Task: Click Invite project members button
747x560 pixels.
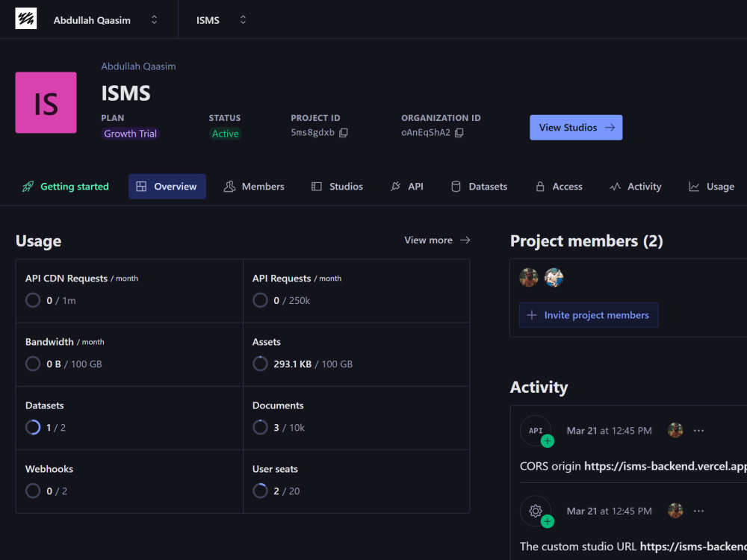Action: (589, 315)
